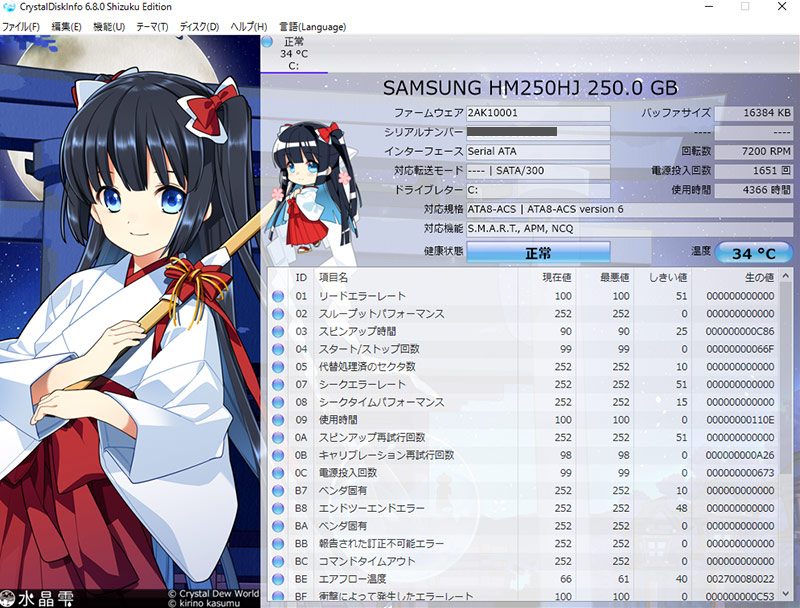
Task: Click the CrystalDiskInfo title bar app icon
Action: coord(9,7)
